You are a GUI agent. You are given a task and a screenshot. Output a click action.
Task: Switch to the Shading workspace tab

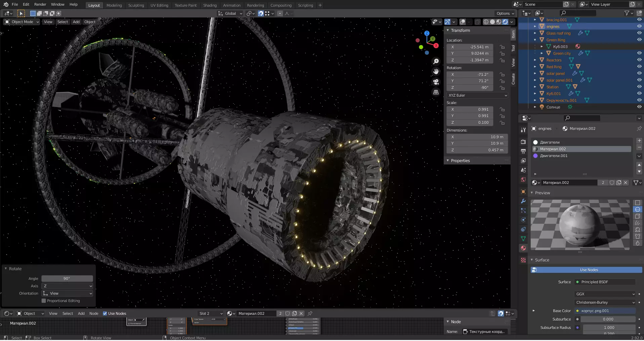(210, 5)
